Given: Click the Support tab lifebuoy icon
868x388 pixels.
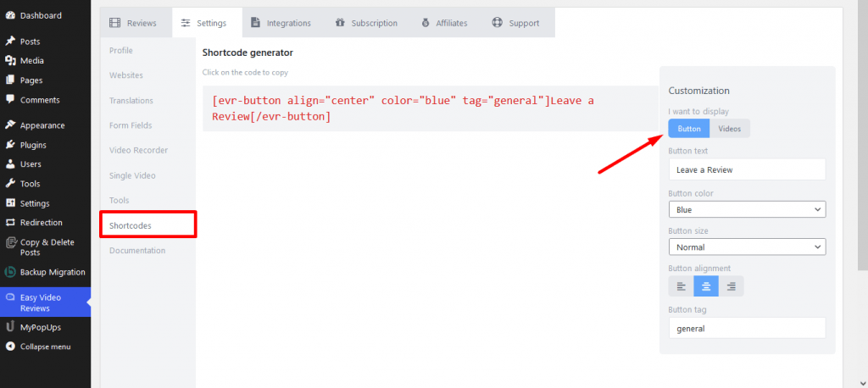Looking at the screenshot, I should click(x=497, y=23).
